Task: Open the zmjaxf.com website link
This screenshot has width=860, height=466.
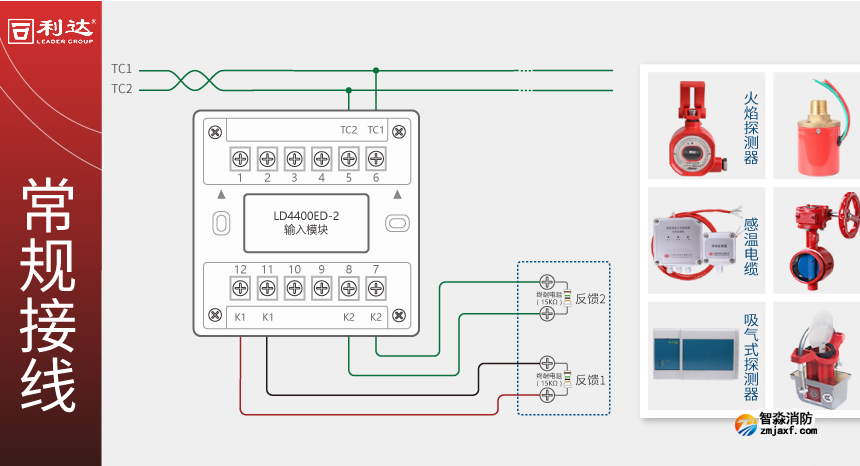Action: click(x=789, y=434)
